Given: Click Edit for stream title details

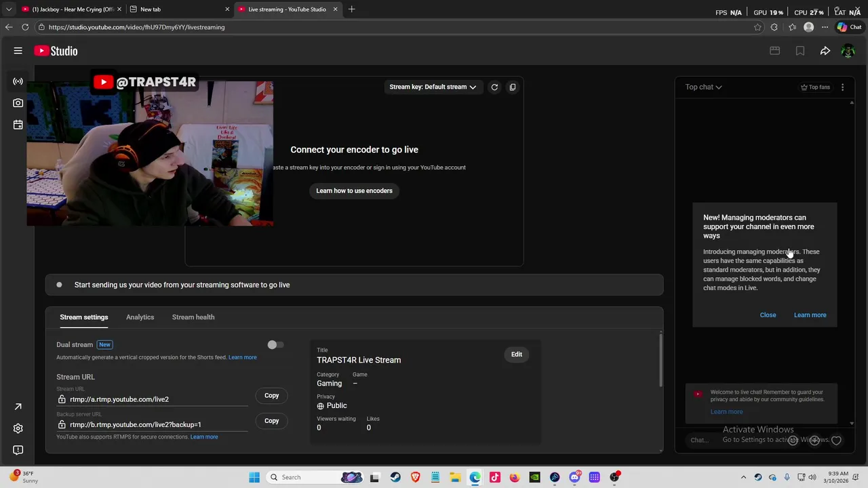Looking at the screenshot, I should click(517, 354).
